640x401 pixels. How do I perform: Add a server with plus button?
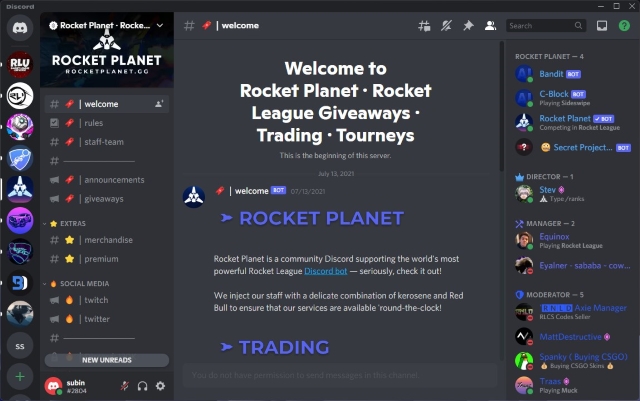tap(20, 376)
